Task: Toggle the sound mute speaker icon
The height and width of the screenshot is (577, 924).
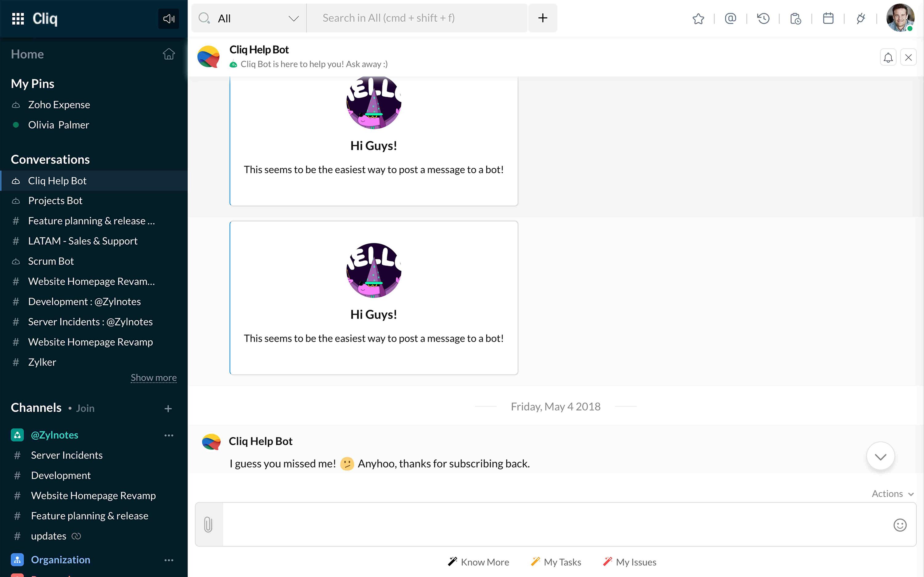Action: 168,18
